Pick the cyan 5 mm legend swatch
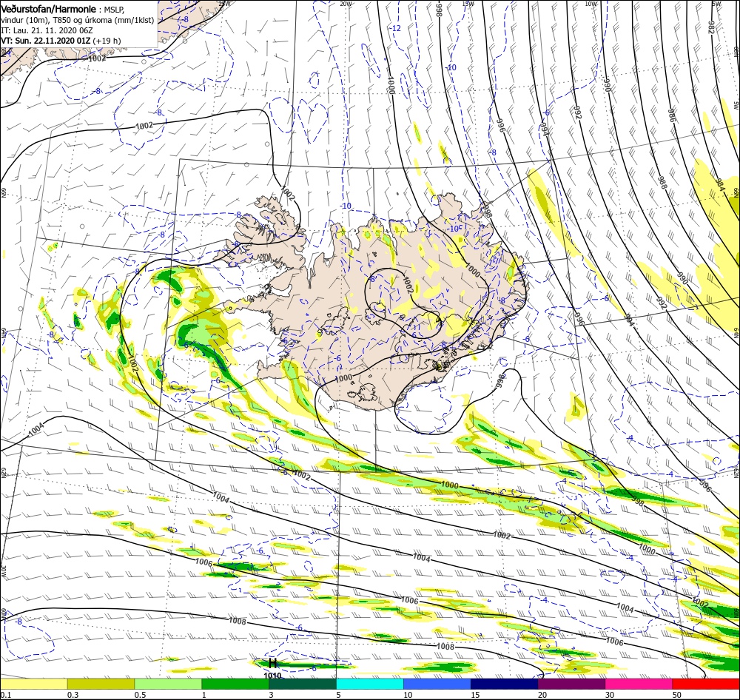Screen dimensions: 740x700 click(x=370, y=684)
